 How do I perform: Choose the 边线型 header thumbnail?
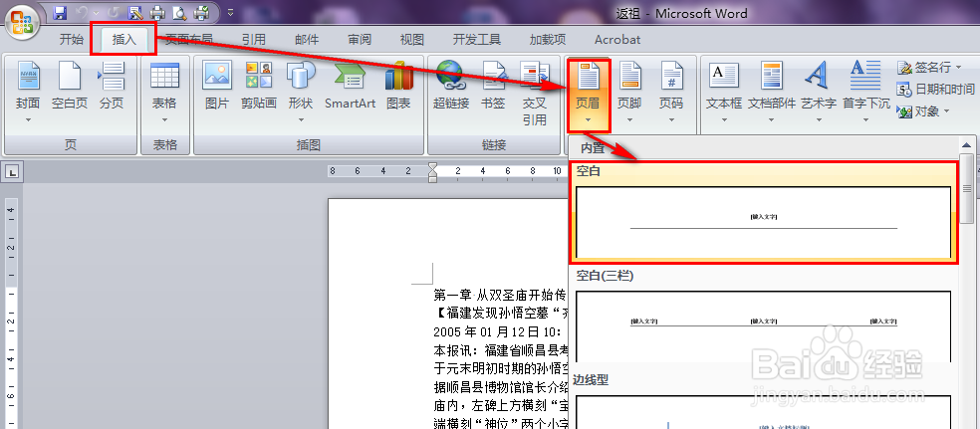coord(763,412)
